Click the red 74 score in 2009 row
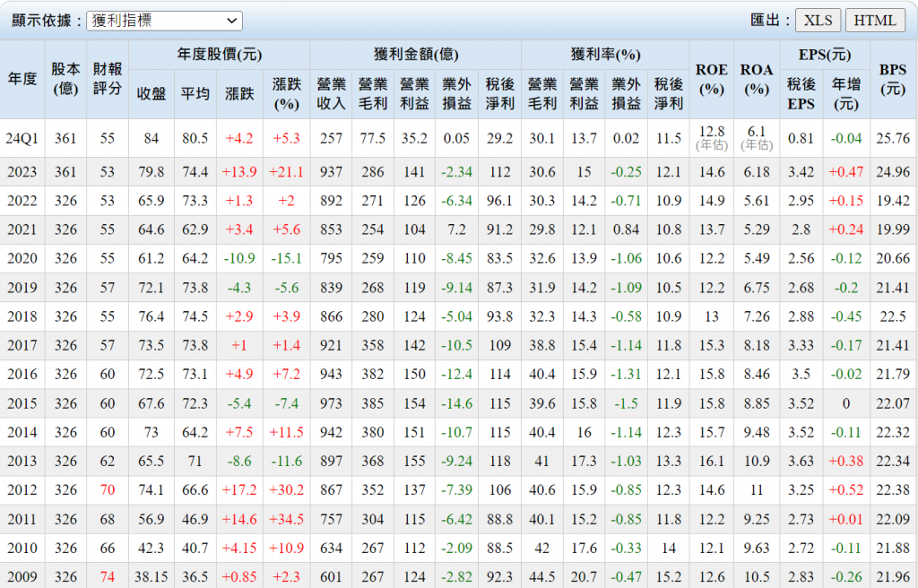 [x=108, y=576]
